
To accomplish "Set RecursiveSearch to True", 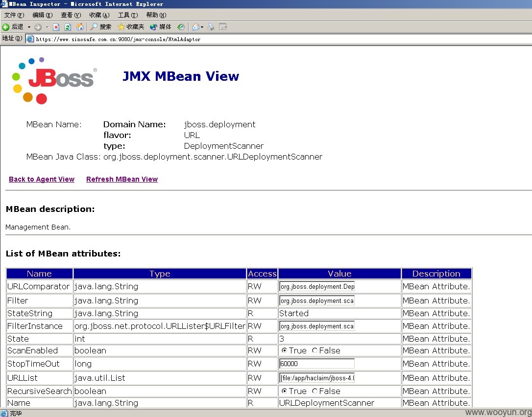I will (x=284, y=391).
